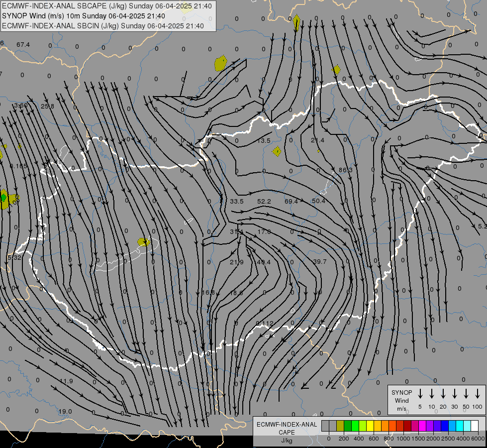The image size is (487, 448).
Task: Select the cyan swatch in CAPE legend
Action: [x=459, y=426]
